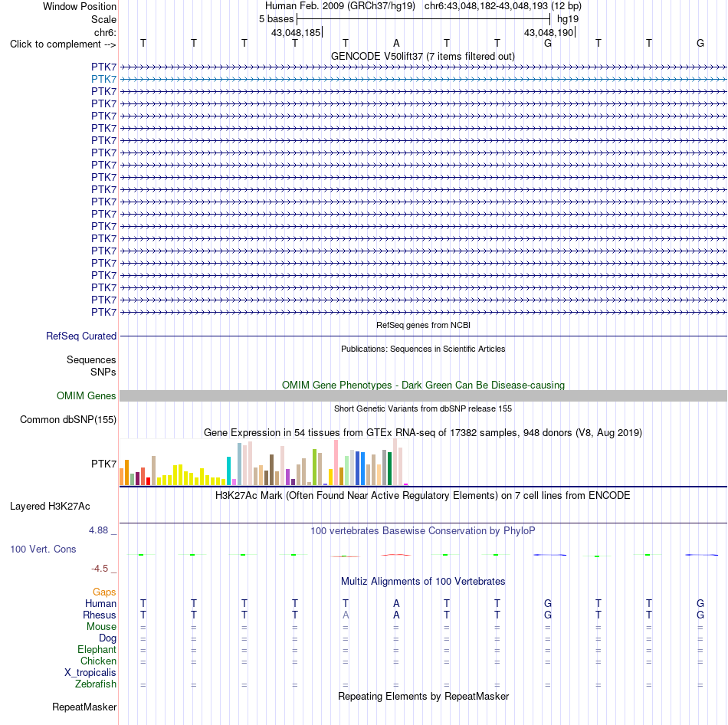
Task: Click the 4.88 upper conservation scale value
Action: [x=98, y=530]
